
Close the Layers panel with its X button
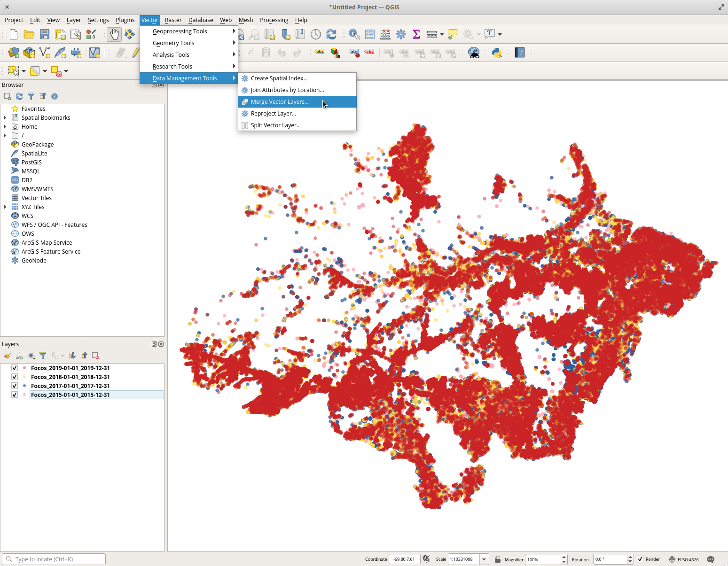tap(161, 344)
